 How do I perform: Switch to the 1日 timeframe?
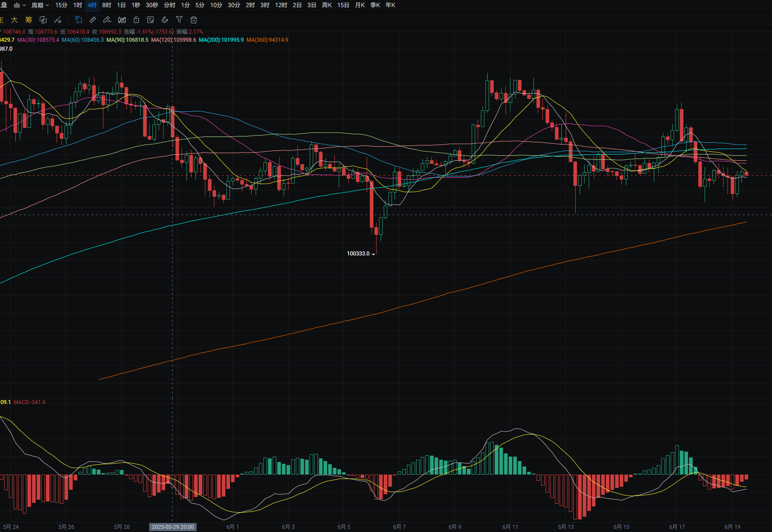pos(121,5)
